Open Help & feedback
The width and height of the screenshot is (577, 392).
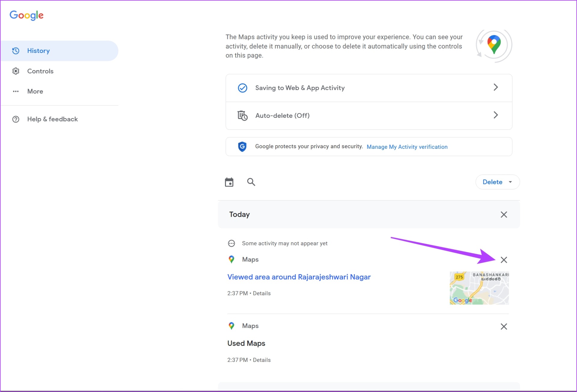pos(52,119)
